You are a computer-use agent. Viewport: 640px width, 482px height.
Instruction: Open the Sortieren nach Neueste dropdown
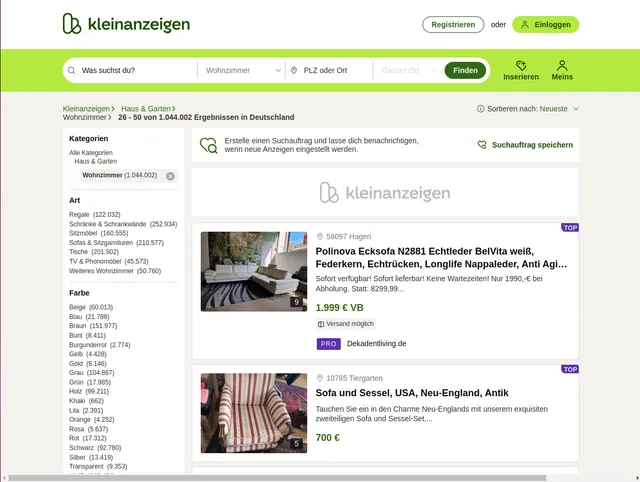[x=558, y=108]
